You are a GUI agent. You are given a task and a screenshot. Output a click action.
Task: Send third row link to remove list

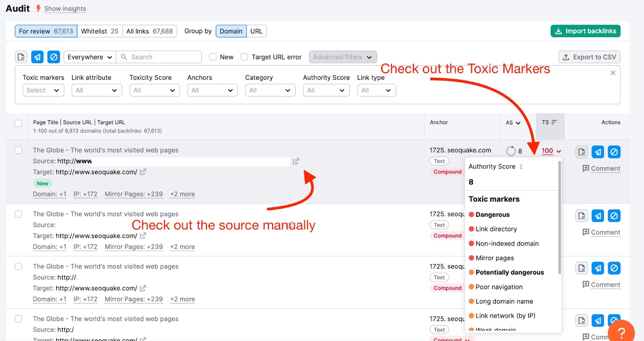click(x=598, y=268)
